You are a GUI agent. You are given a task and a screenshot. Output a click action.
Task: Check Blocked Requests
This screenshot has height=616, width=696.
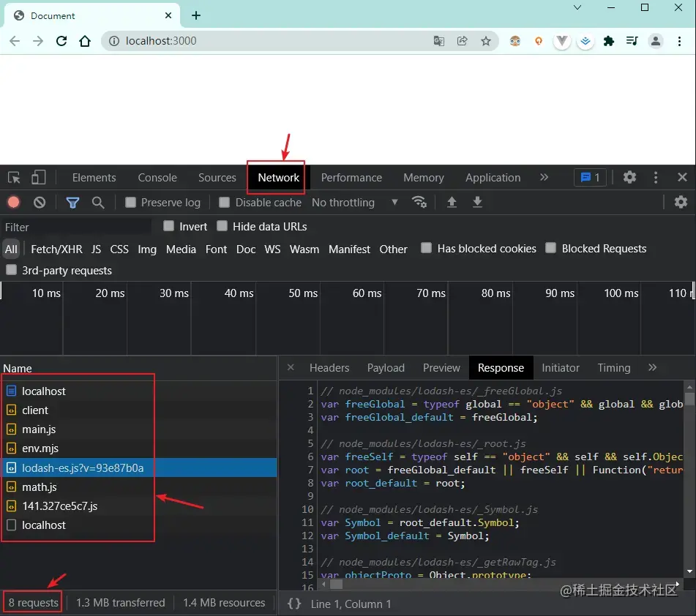pyautogui.click(x=550, y=247)
